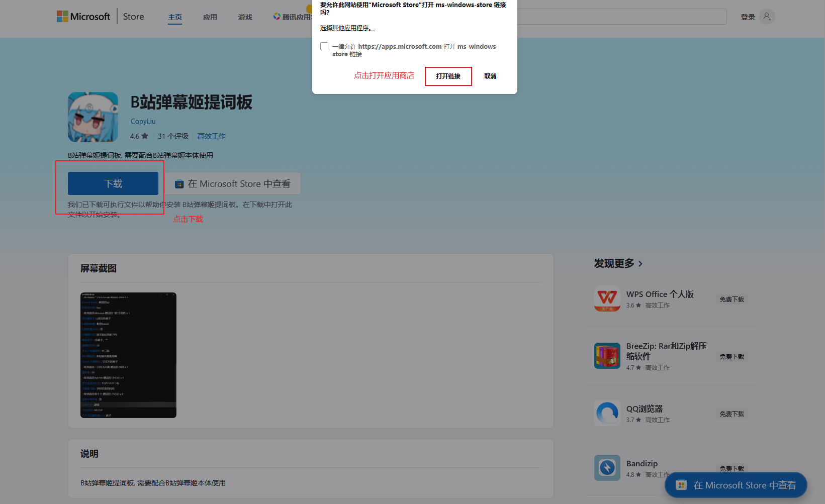825x504 pixels.
Task: Open the 应用 menu item
Action: pyautogui.click(x=210, y=17)
